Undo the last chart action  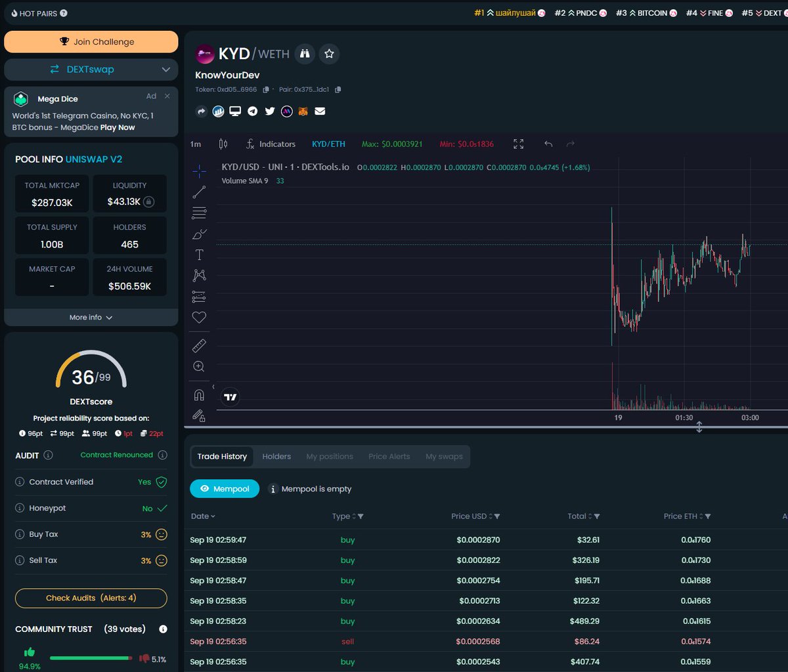(x=548, y=144)
